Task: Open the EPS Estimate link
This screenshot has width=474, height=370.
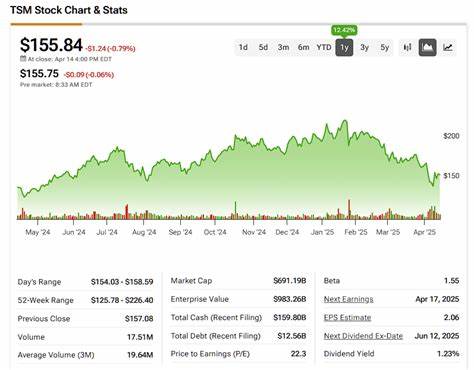Action: tap(347, 318)
